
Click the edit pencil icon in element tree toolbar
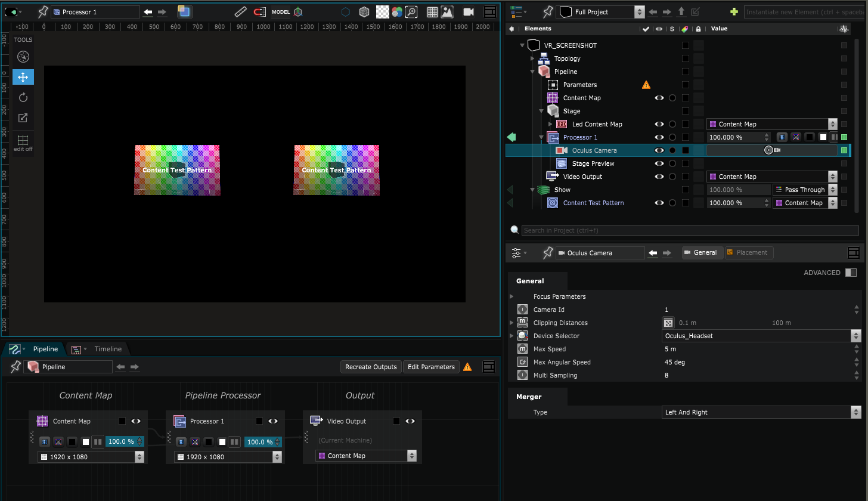tap(695, 12)
